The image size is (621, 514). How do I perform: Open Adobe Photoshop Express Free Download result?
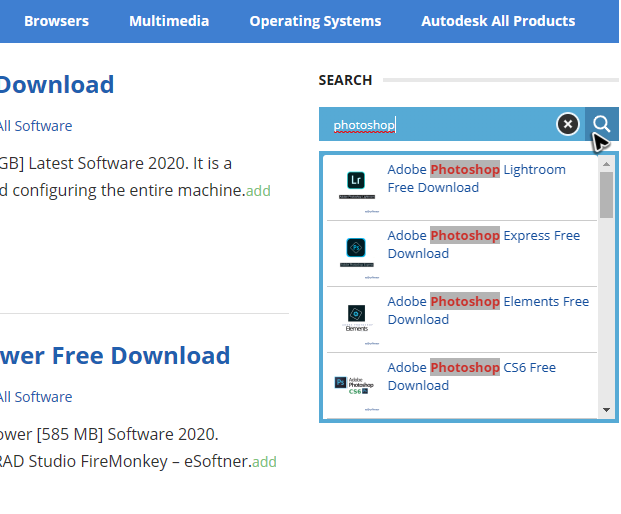(484, 244)
